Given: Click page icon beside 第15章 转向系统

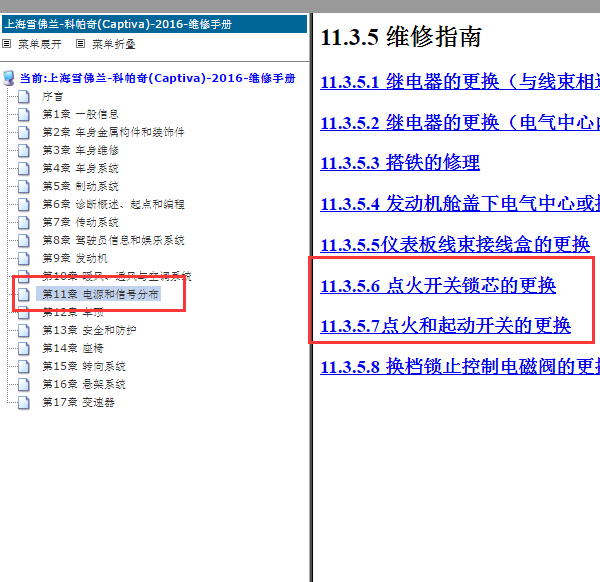Looking at the screenshot, I should [x=24, y=366].
